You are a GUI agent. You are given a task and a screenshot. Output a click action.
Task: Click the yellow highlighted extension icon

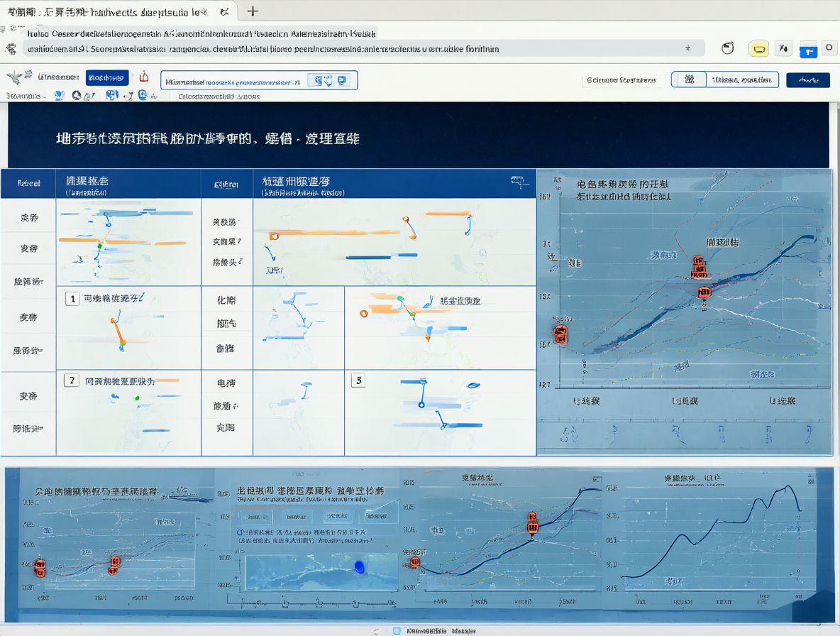tap(758, 49)
